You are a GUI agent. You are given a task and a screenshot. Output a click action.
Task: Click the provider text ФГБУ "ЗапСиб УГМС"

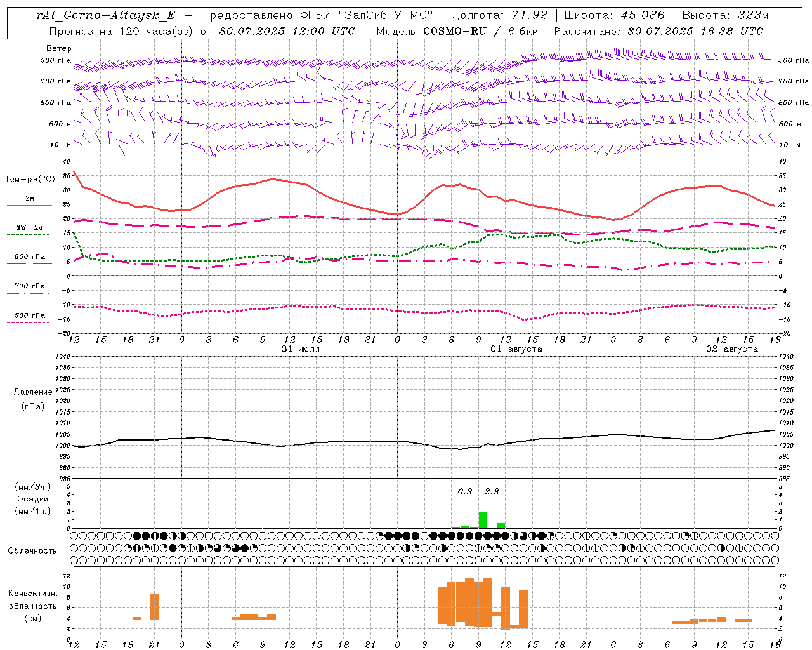click(x=367, y=16)
